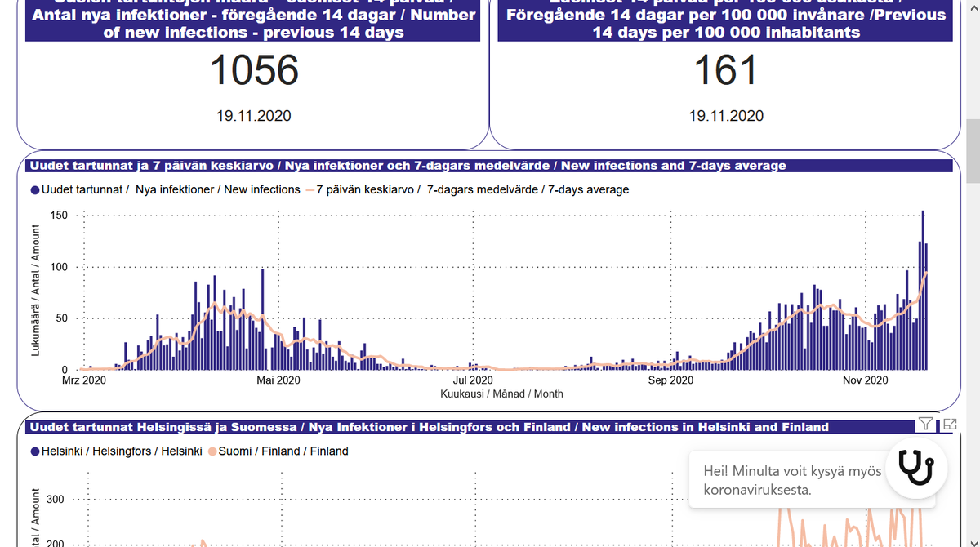Click the Suomi / Finland legend dot
This screenshot has width=980, height=547.
pyautogui.click(x=212, y=451)
